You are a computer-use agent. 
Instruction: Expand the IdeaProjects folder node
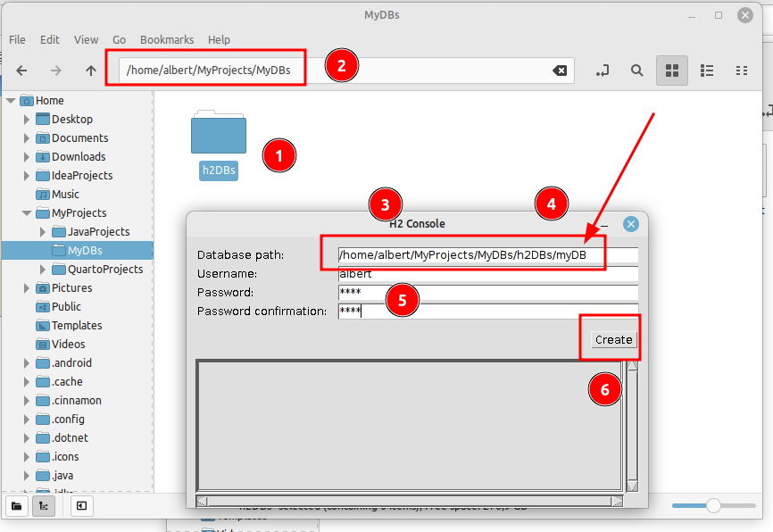coord(27,176)
